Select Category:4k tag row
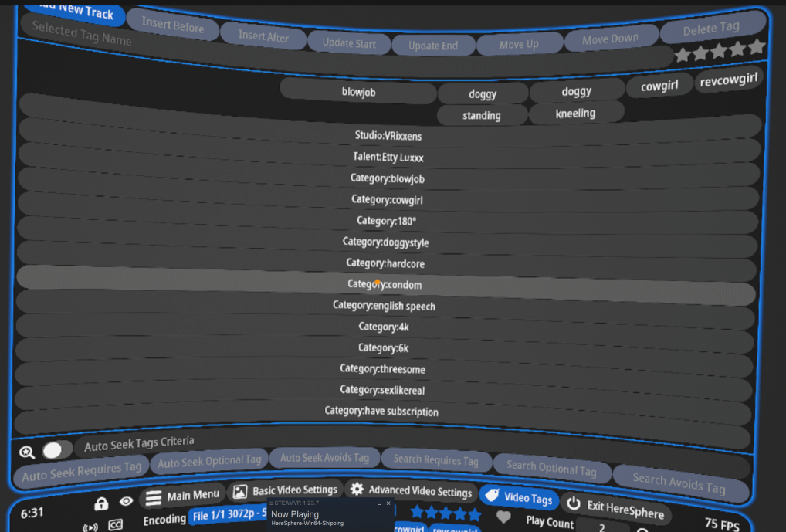 point(384,327)
